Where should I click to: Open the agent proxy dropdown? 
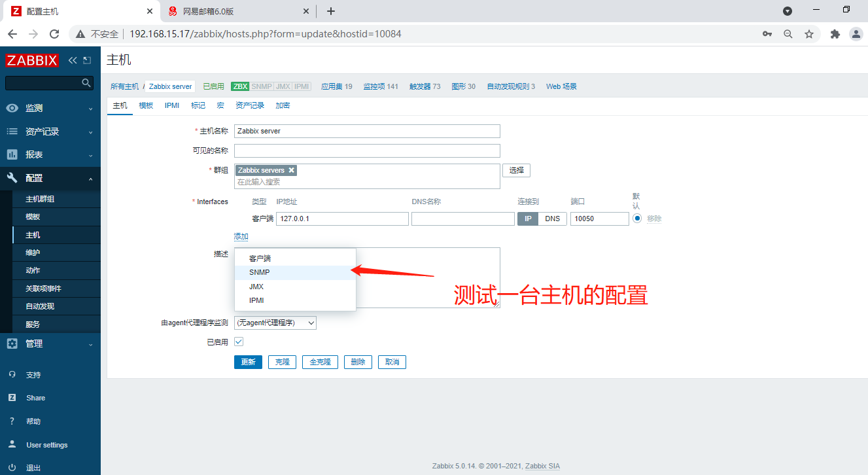click(x=275, y=323)
